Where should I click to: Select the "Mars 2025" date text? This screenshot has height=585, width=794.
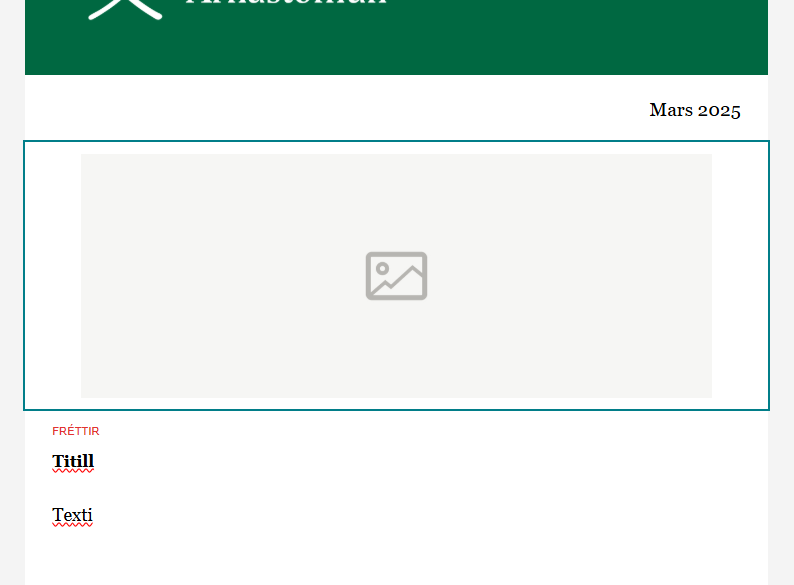pos(695,110)
